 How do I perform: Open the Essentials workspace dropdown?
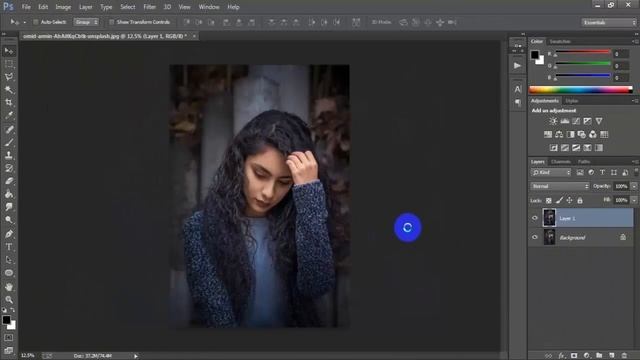(x=609, y=22)
